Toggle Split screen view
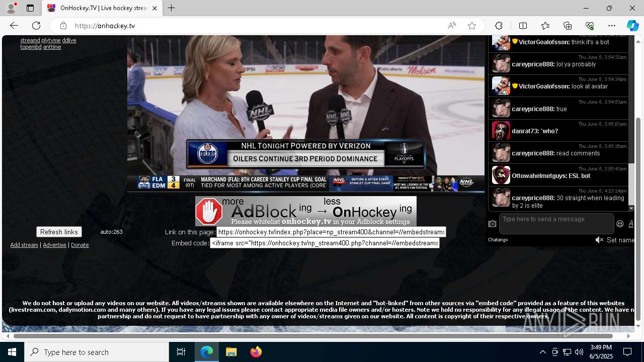This screenshot has width=644, height=362. click(x=523, y=26)
